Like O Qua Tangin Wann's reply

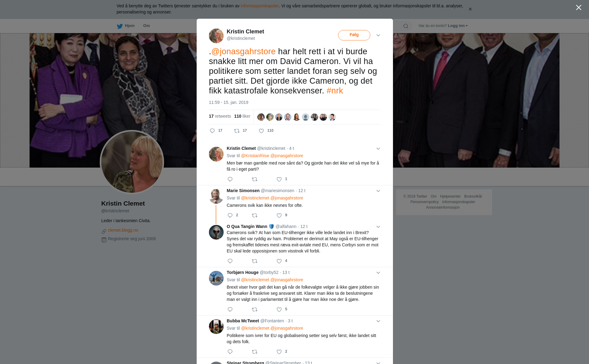coord(279,261)
